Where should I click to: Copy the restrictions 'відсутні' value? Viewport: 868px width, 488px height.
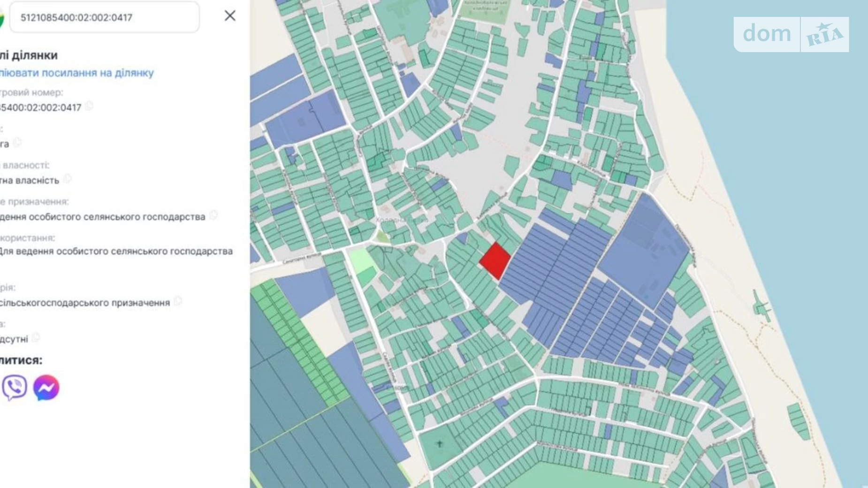coord(36,338)
